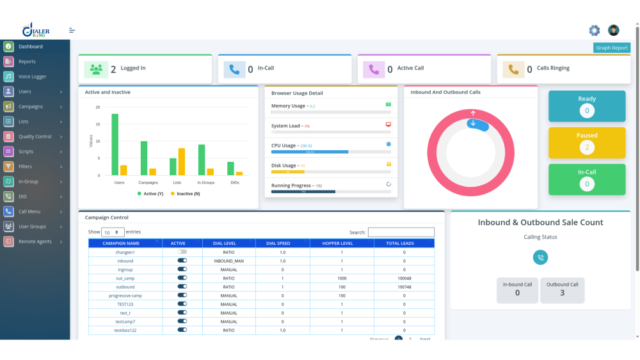Click the teal Calling Status phone icon

[x=540, y=258]
